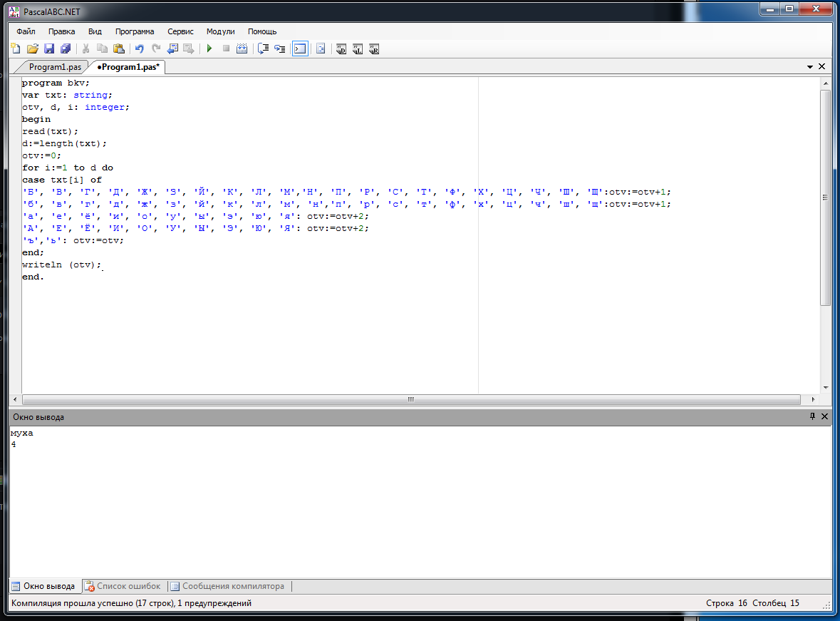Image resolution: width=840 pixels, height=621 pixels.
Task: Click the Open file folder icon
Action: tap(32, 49)
